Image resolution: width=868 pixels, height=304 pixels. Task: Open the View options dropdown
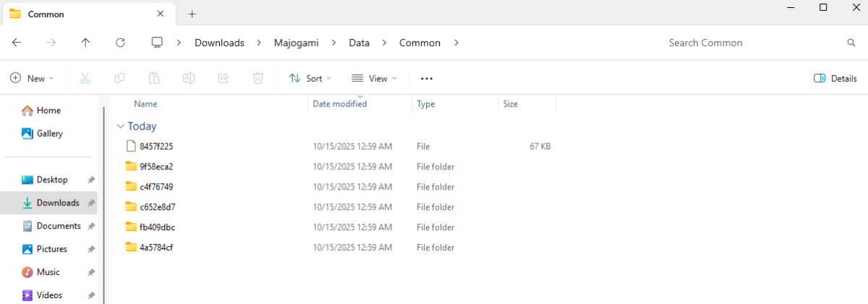(374, 78)
